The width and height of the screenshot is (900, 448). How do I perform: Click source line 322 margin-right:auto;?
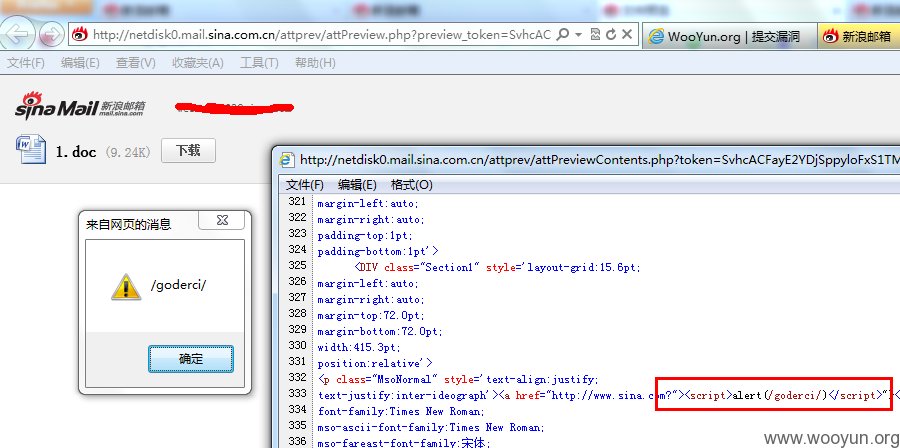(x=371, y=219)
